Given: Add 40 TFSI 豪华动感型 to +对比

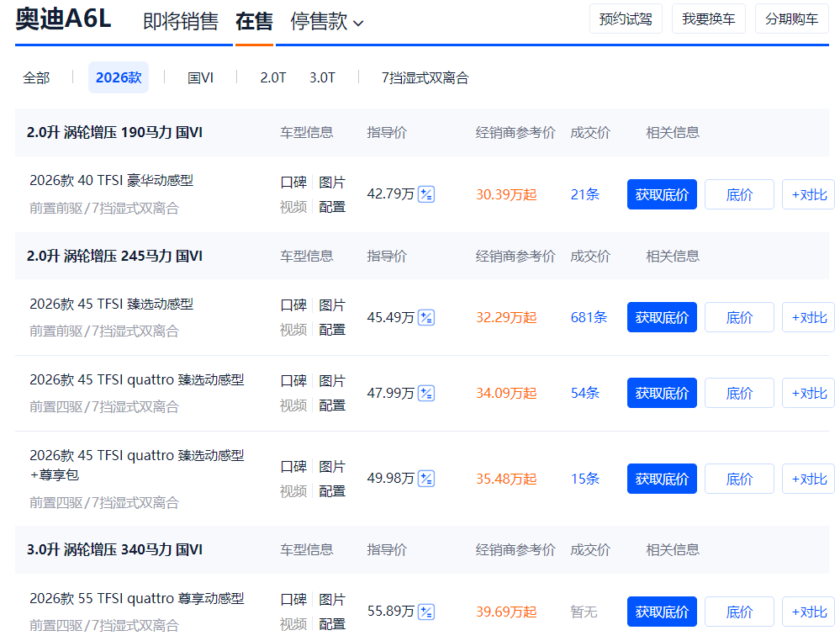Looking at the screenshot, I should pos(808,194).
